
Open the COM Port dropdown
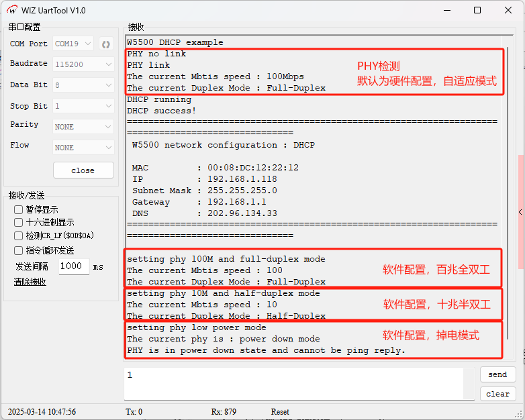73,44
